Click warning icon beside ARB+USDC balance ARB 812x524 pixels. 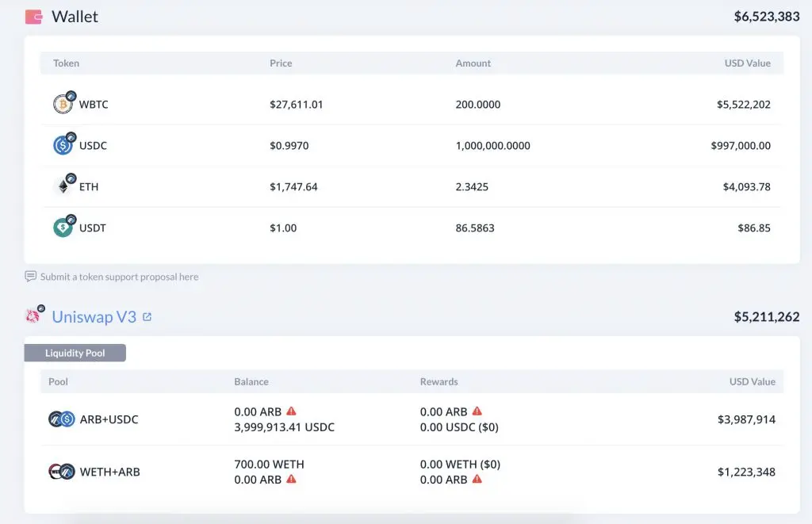click(x=292, y=411)
